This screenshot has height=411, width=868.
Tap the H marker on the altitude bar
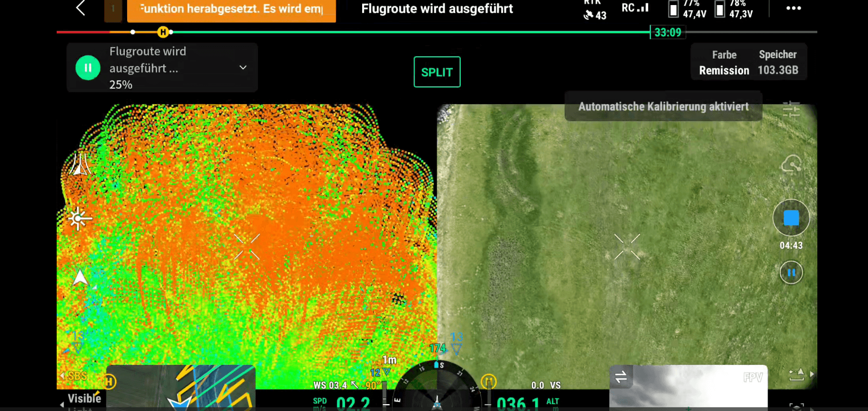point(489,381)
